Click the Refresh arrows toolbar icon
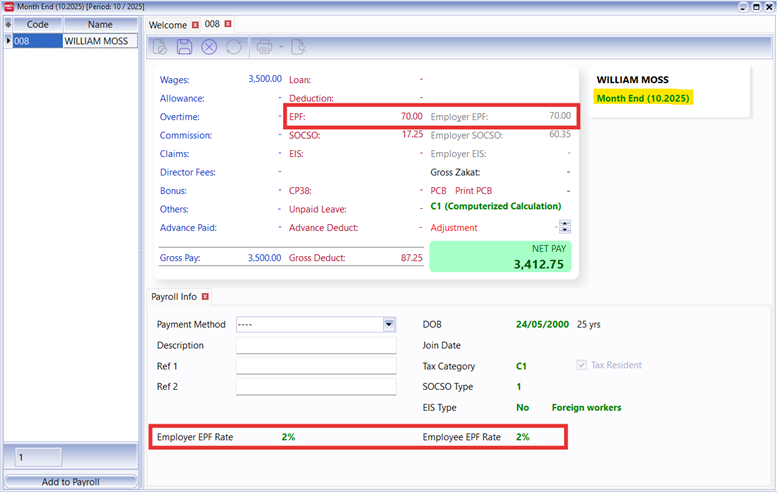Viewport: 777px width, 492px height. click(234, 47)
